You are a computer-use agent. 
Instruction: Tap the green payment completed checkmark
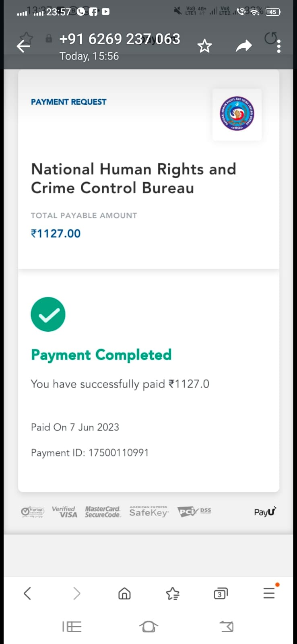click(48, 314)
